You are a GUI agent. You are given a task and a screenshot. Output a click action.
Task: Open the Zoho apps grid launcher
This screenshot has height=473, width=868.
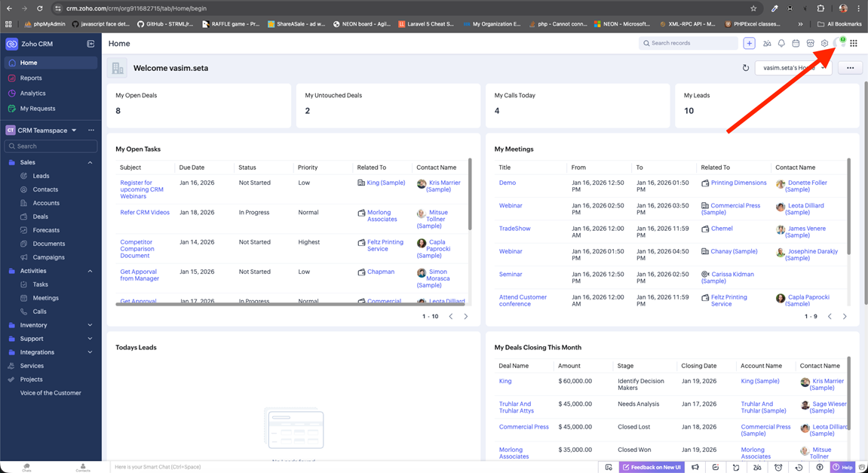[x=854, y=44]
